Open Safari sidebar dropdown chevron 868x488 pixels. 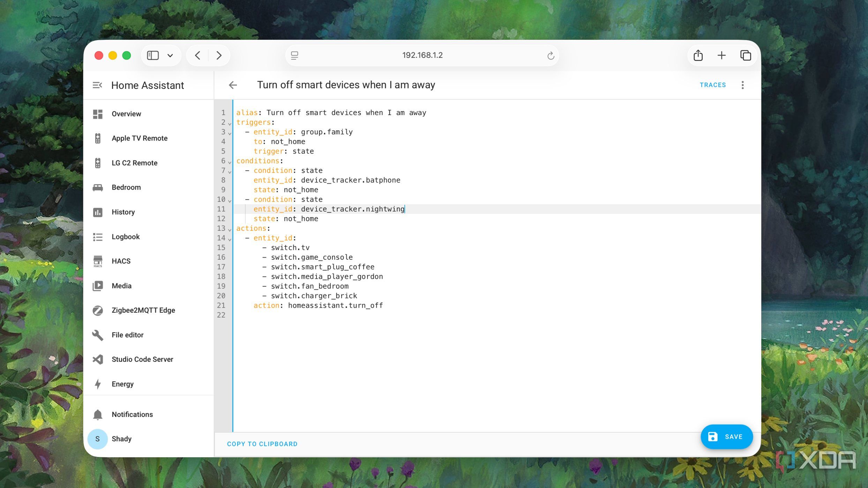tap(170, 55)
